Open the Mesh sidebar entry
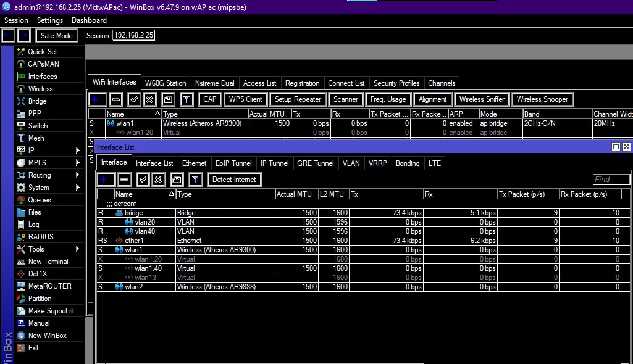The image size is (633, 364). (36, 138)
